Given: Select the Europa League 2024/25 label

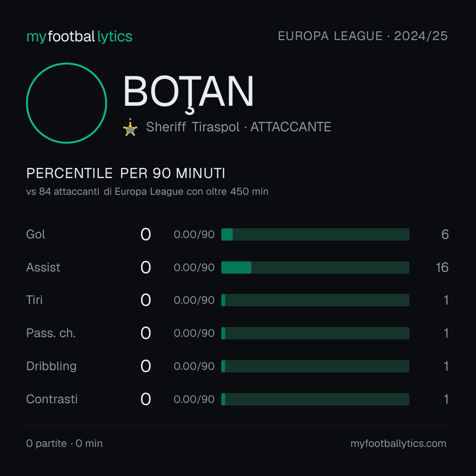Looking at the screenshot, I should tap(362, 36).
